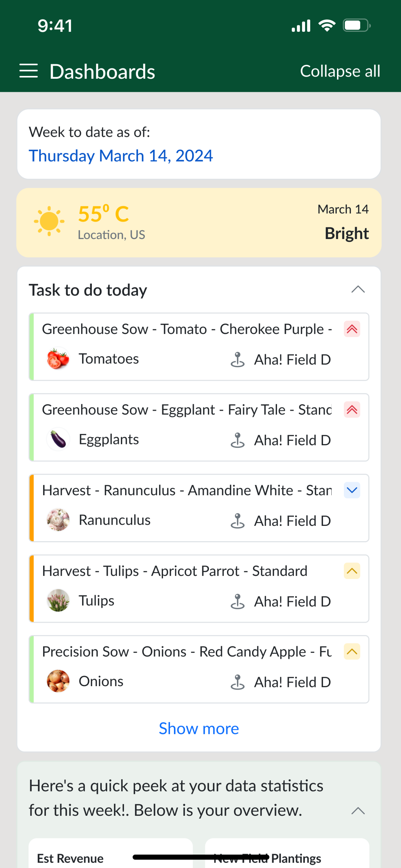Image resolution: width=401 pixels, height=868 pixels.
Task: Collapse the weekly data statistics overview
Action: coord(358,811)
